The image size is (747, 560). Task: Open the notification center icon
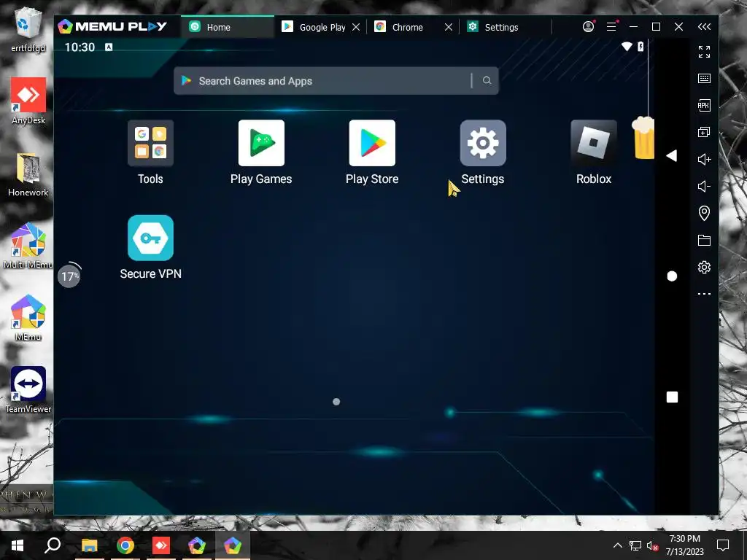point(723,545)
